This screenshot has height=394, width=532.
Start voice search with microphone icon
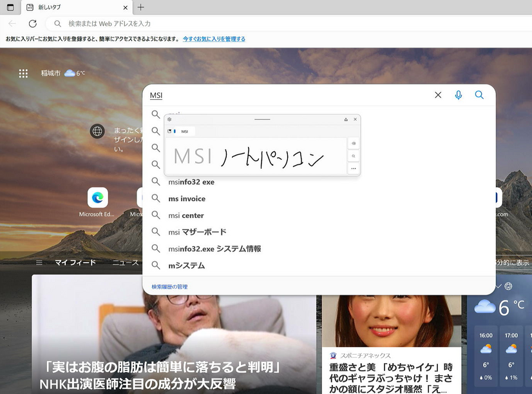[459, 95]
